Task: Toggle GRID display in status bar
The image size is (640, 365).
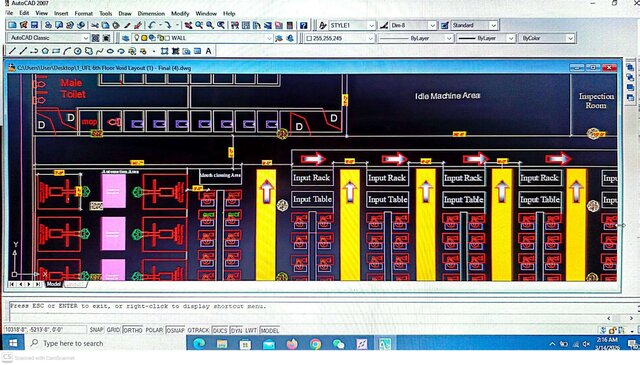Action: coord(113,330)
